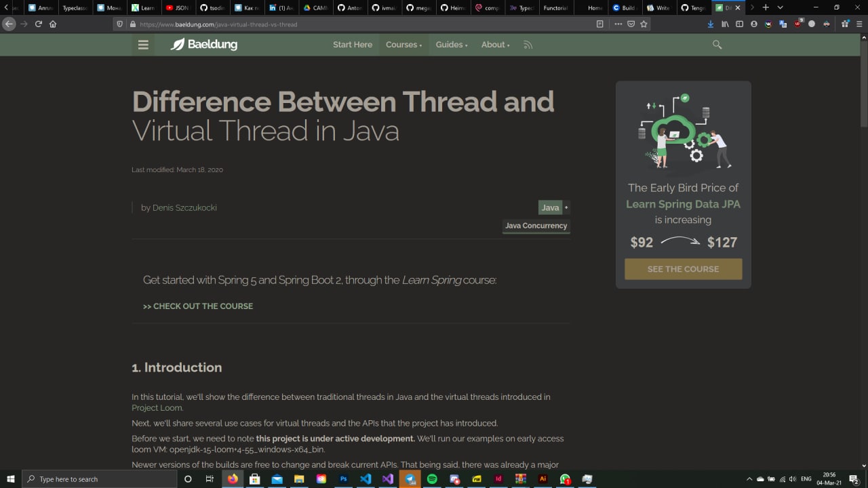This screenshot has height=488, width=868.
Task: Expand Courses dropdown menu
Action: (x=403, y=45)
